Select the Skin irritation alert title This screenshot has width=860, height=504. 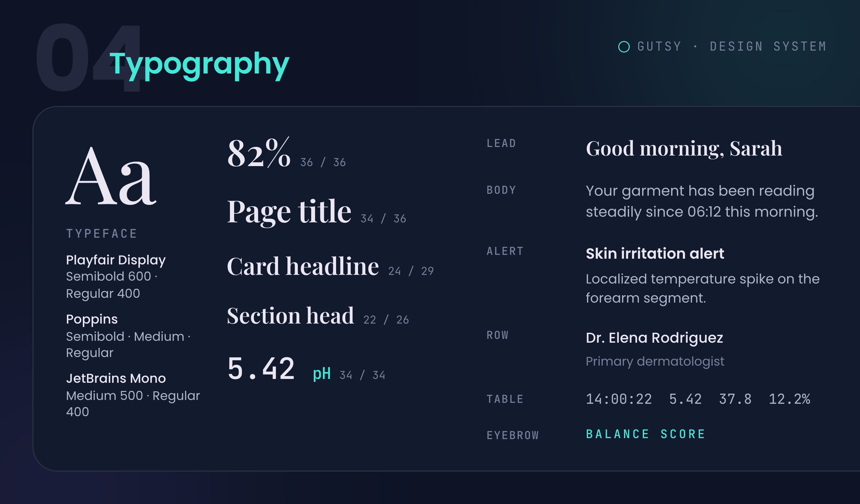click(655, 254)
